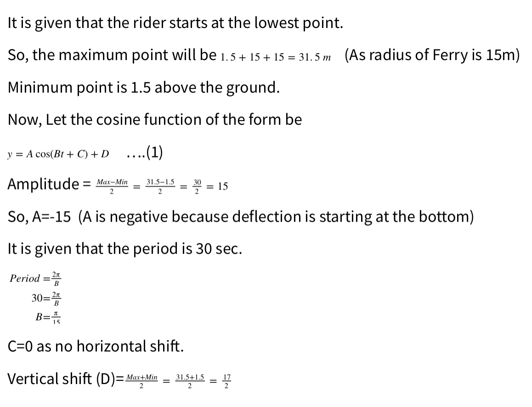
Task: Click "It is given that the period is 30 sec"
Action: coord(125,249)
